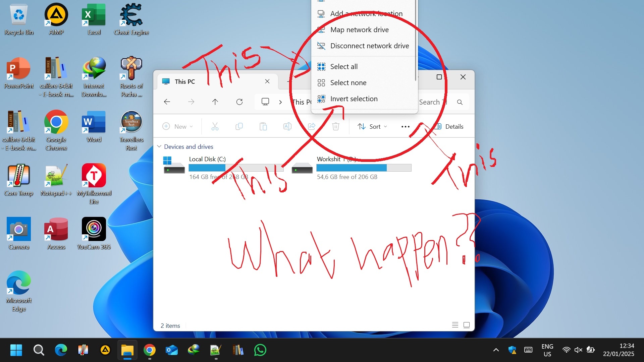Open the Google Chrome desktop shortcut
Screen dimensions: 644x362
[56, 131]
